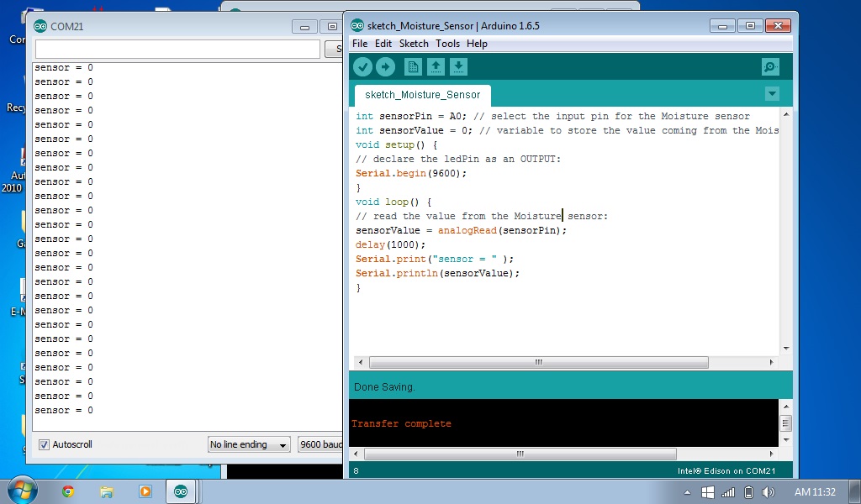Click the 'Intel® Edison on COM21' status text

coord(726,471)
